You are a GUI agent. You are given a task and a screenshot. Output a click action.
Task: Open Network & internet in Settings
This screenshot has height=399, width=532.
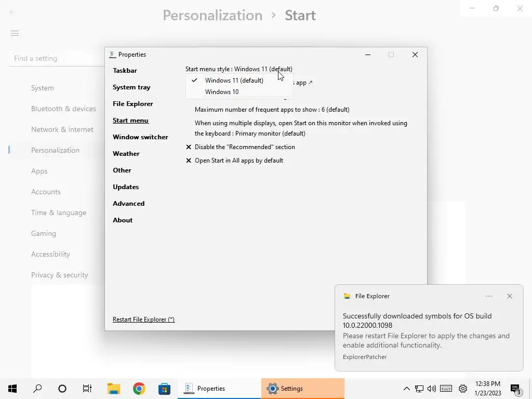[62, 129]
